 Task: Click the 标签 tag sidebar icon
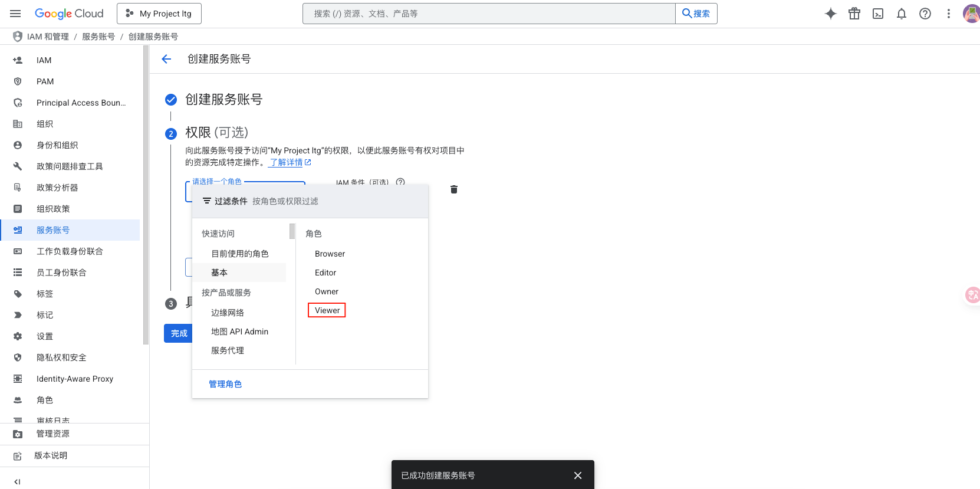(18, 294)
